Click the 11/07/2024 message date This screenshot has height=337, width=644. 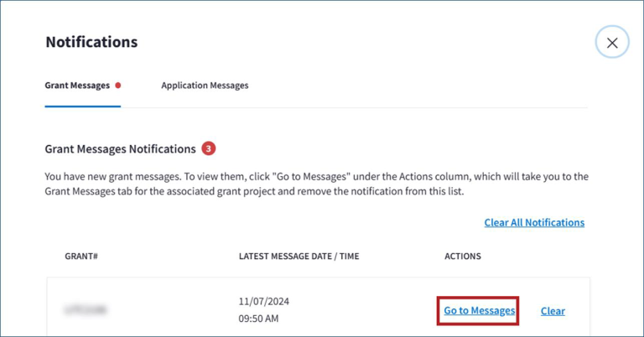click(264, 301)
